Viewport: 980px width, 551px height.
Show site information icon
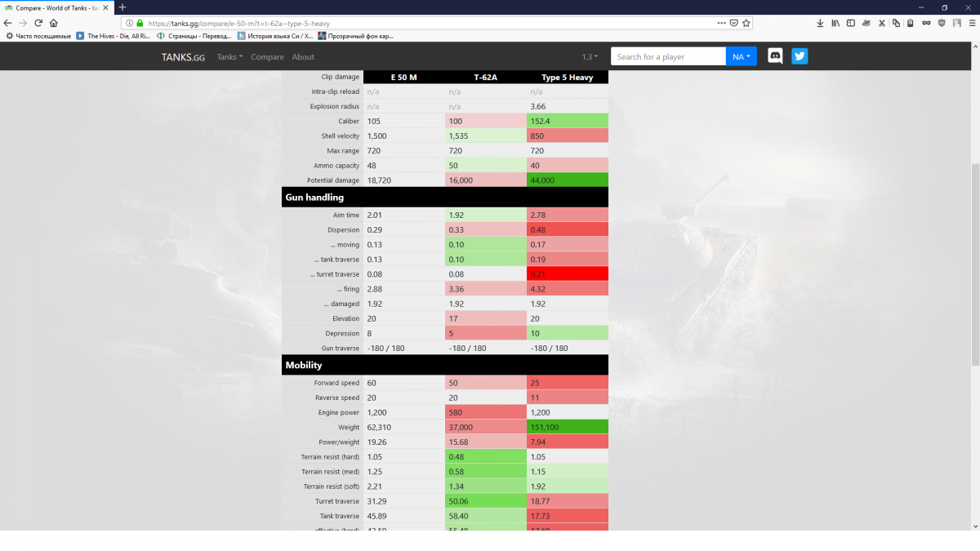coord(130,23)
